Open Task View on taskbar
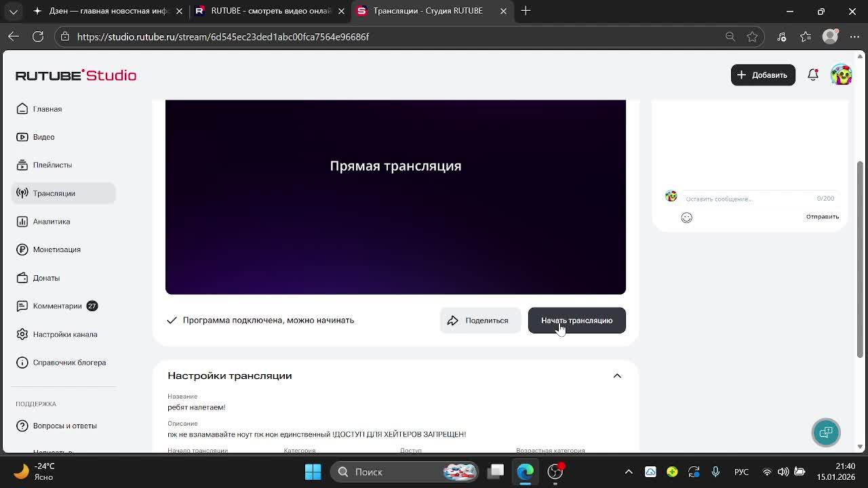This screenshot has width=868, height=488. (x=497, y=472)
